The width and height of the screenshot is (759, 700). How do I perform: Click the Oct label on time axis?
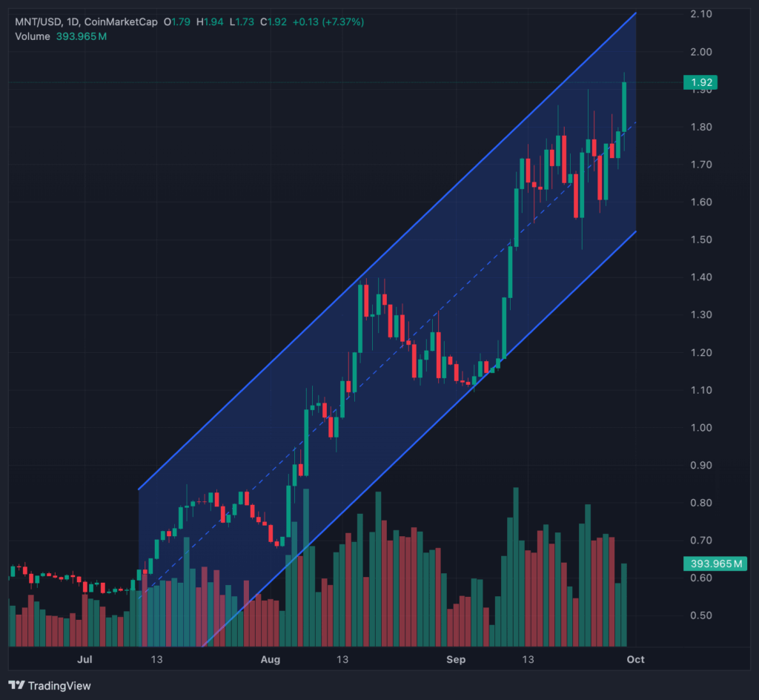pos(635,659)
